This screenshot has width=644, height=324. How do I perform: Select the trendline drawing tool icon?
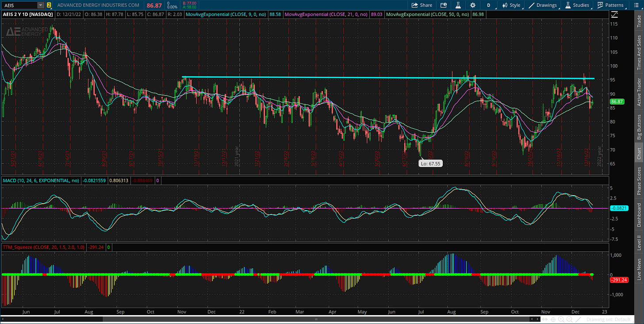tap(577, 319)
